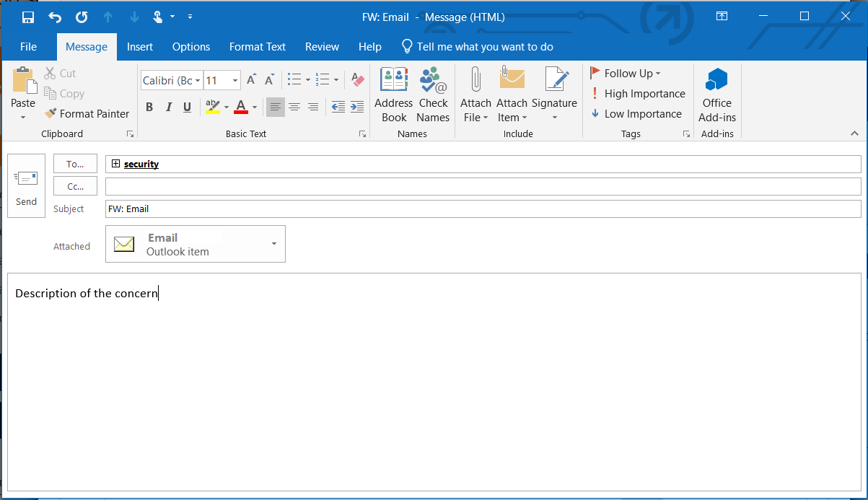Go to next item using the down arrow
Image resolution: width=868 pixels, height=500 pixels.
(x=134, y=17)
